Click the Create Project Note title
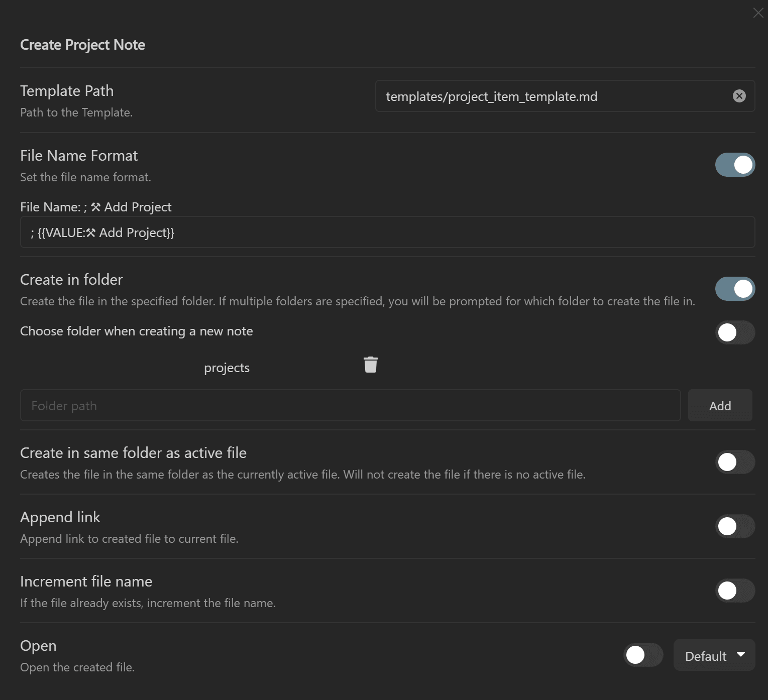Image resolution: width=768 pixels, height=700 pixels. tap(82, 45)
